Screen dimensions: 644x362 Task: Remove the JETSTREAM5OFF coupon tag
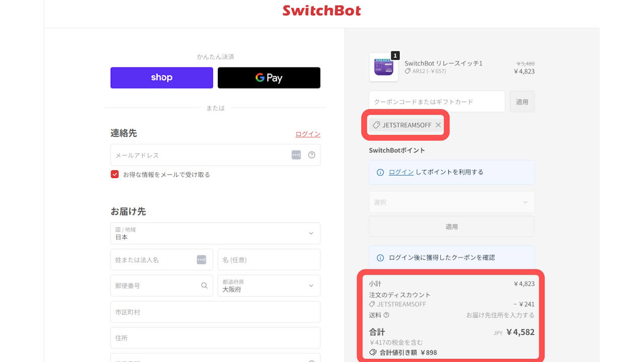coord(438,125)
